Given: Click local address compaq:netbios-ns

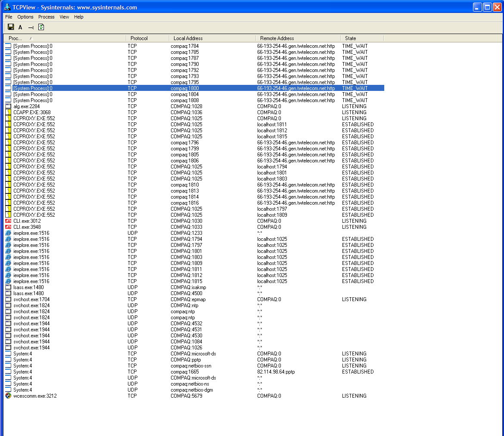Looking at the screenshot, I should [x=190, y=383].
